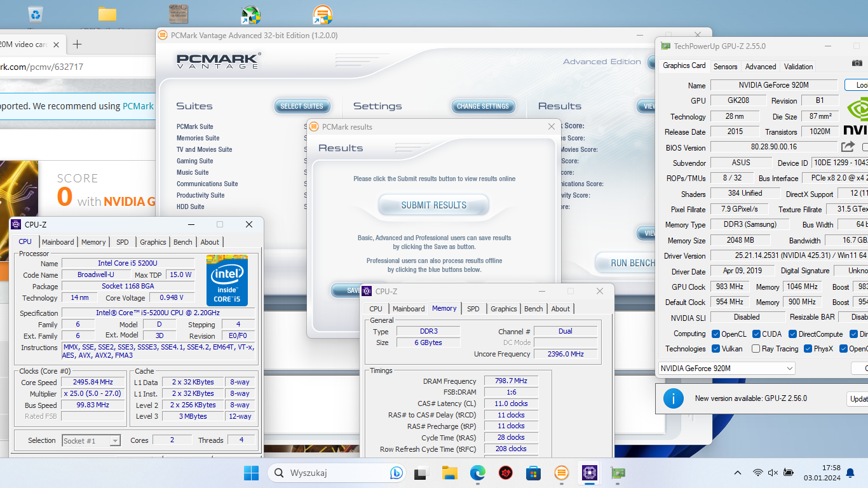The height and width of the screenshot is (488, 868).
Task: Click the SELECT SUITES button in PCMark
Action: click(302, 106)
